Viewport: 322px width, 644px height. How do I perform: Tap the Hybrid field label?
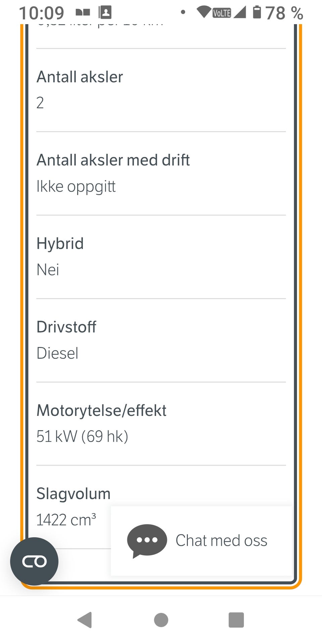point(60,244)
